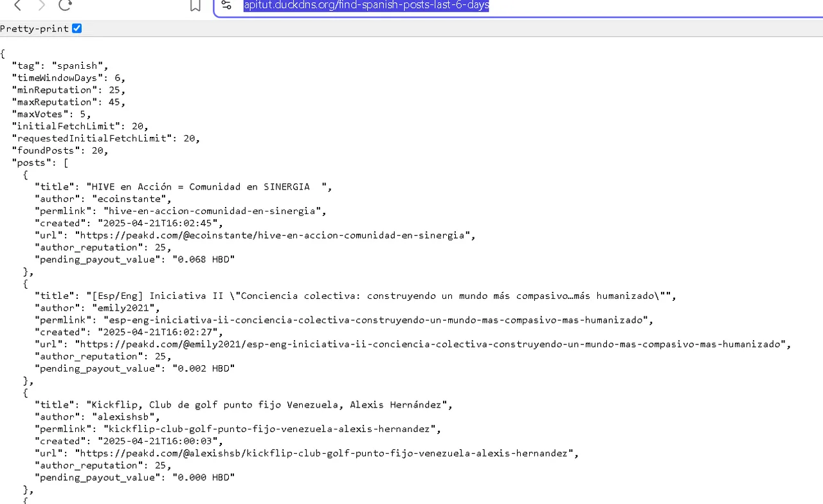The width and height of the screenshot is (823, 504).
Task: Go back with the browser back arrow
Action: click(x=18, y=5)
